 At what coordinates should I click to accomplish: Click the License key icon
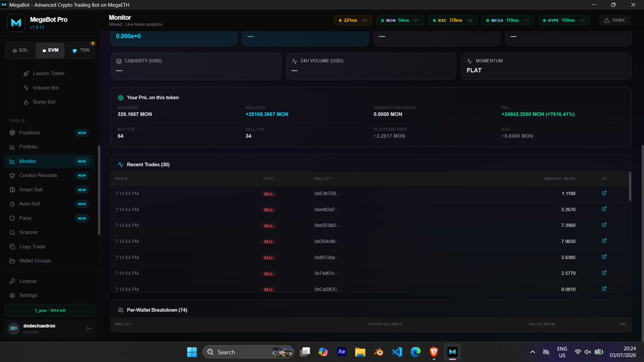(x=13, y=281)
